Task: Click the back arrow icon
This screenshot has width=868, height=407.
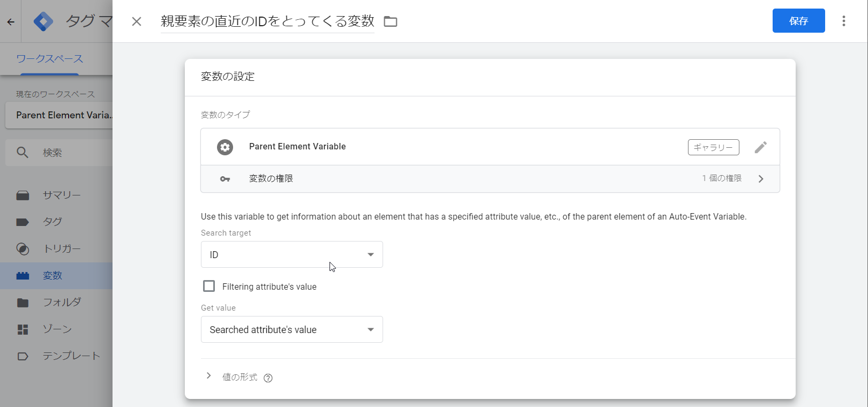Action: [x=11, y=22]
